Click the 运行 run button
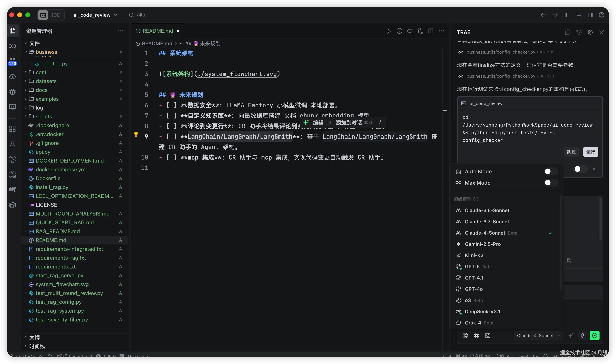 [590, 152]
